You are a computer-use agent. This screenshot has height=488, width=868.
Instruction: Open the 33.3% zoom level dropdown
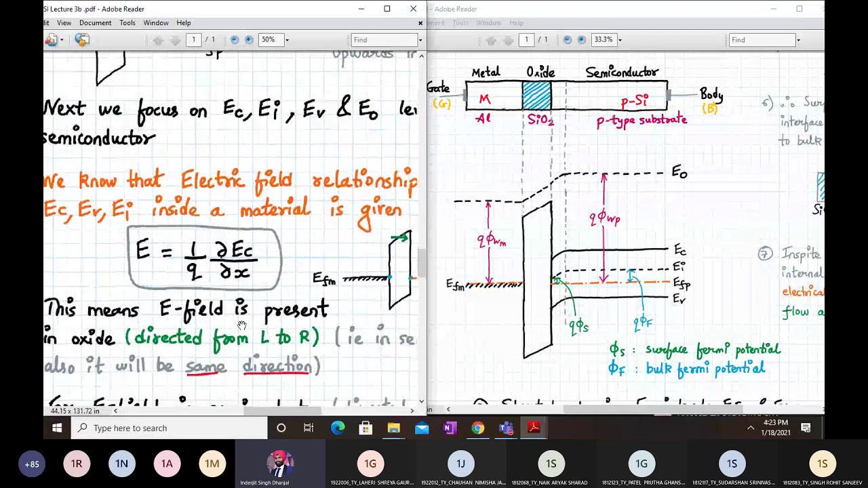point(620,40)
